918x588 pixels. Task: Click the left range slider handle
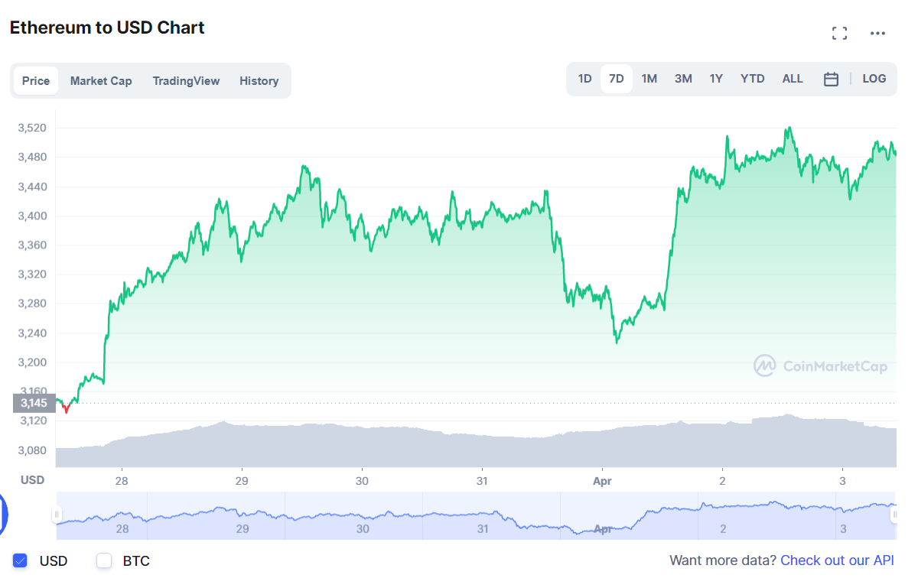coord(57,515)
